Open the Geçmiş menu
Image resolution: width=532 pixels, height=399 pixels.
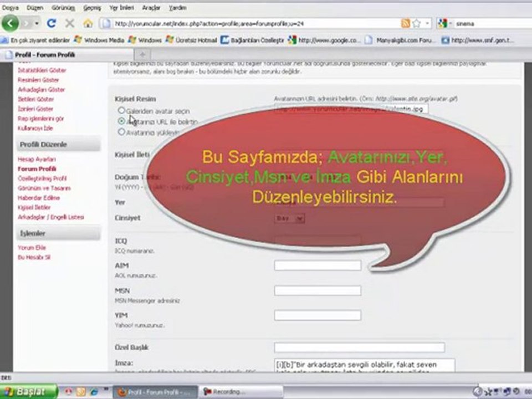pyautogui.click(x=92, y=7)
